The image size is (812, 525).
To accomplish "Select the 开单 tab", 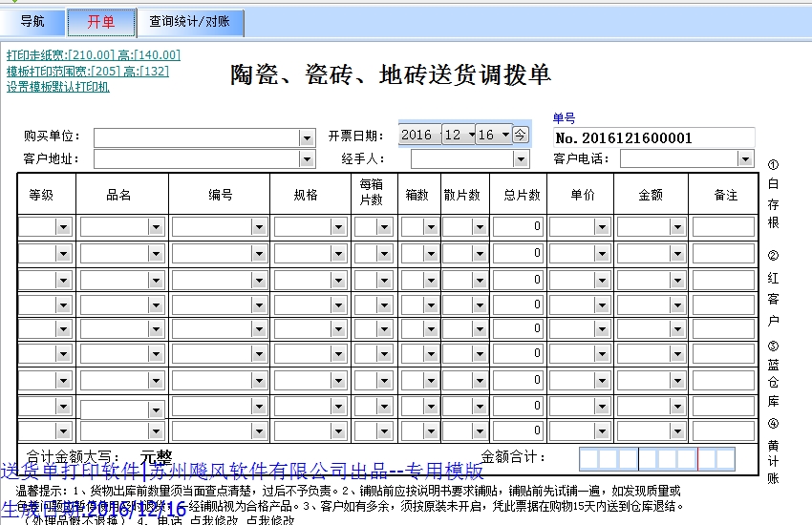I will 101,22.
